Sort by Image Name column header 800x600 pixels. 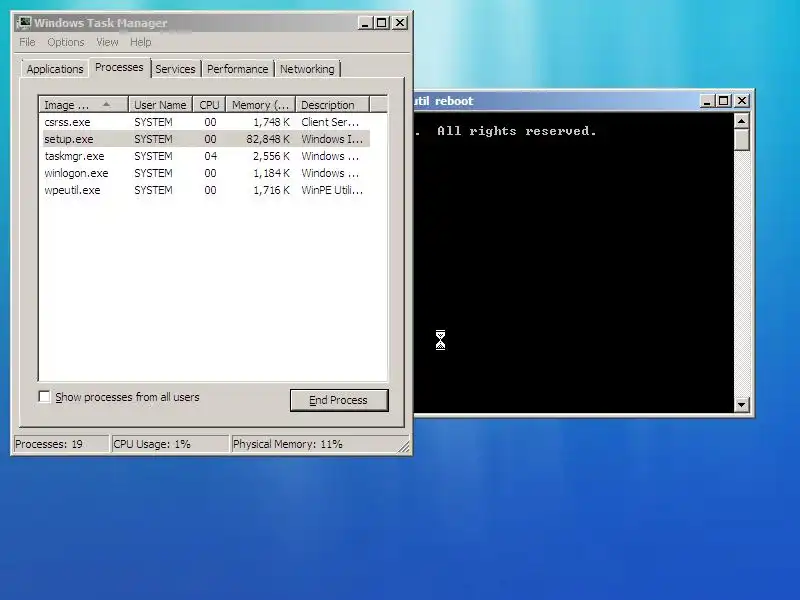(83, 105)
